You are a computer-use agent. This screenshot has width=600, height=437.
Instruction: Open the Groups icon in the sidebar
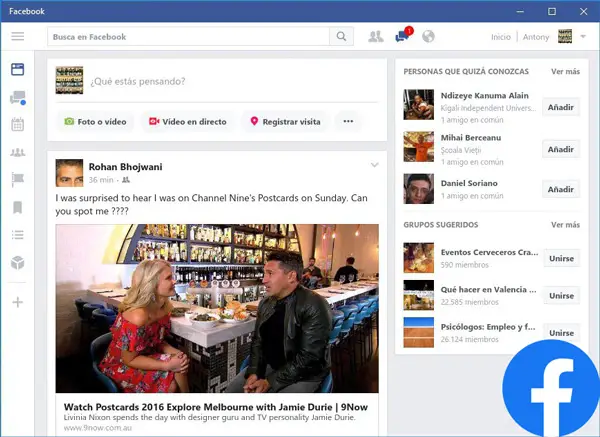point(17,153)
